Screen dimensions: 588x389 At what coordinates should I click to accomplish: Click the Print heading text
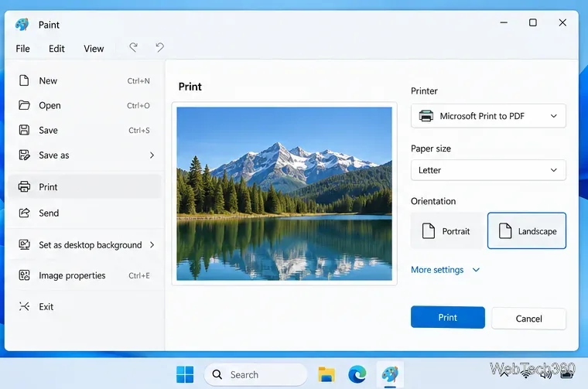point(190,87)
